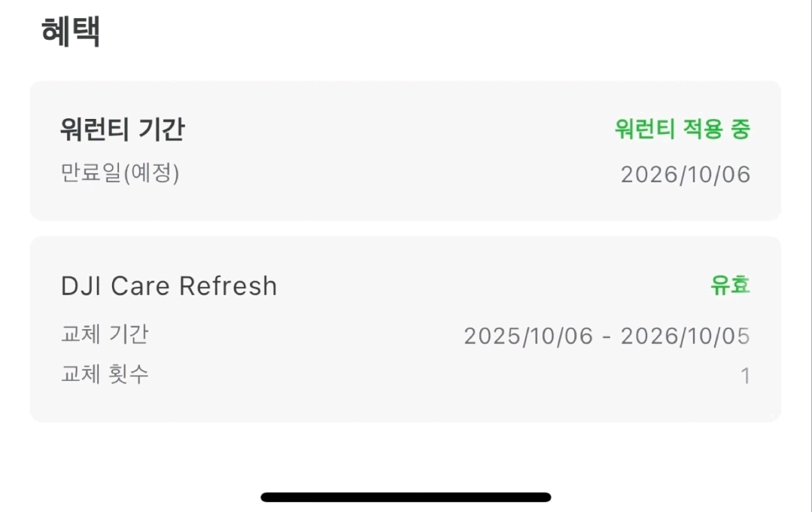Enable the warranty coverage indicator

click(681, 129)
